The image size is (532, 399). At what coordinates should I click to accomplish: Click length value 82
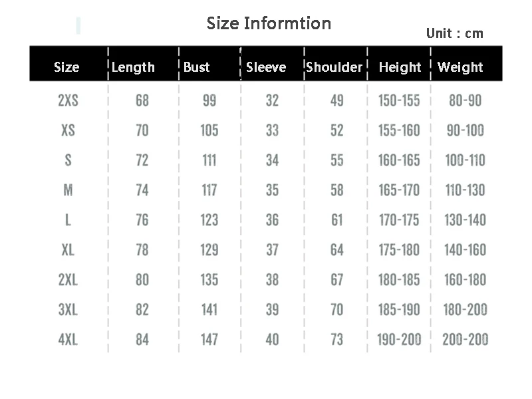tap(142, 309)
